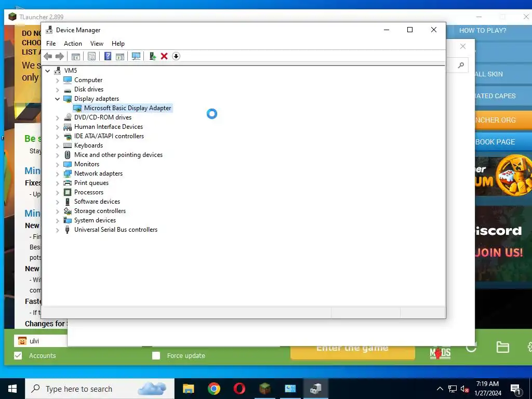Screen dimensions: 532x399
Task: Open the File menu in Device Manager
Action: tap(51, 44)
